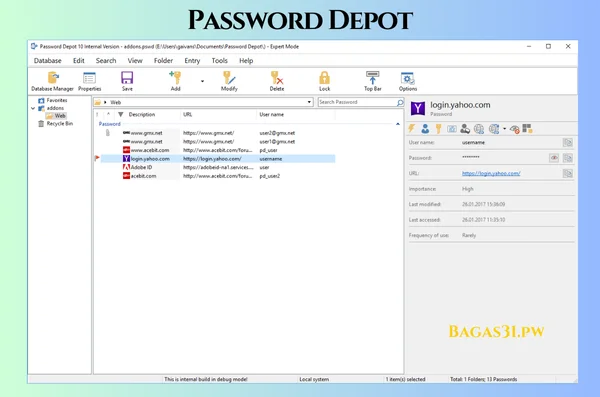Save the database with the Save icon
This screenshot has height=397, width=600.
pos(127,81)
